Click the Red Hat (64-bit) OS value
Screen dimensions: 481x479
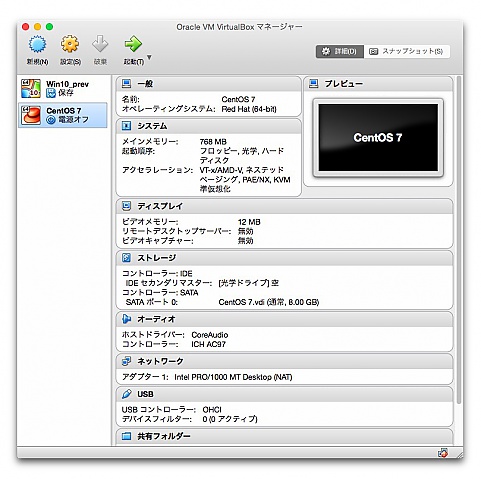[249, 109]
